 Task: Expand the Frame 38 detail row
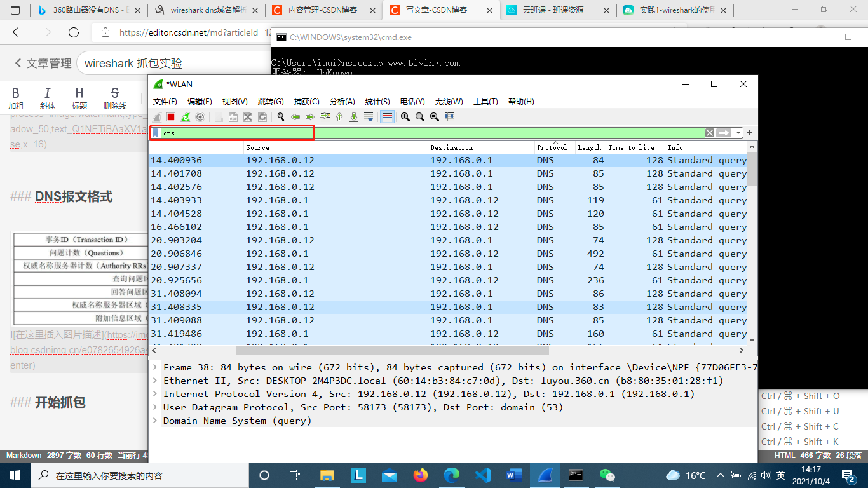(x=155, y=367)
